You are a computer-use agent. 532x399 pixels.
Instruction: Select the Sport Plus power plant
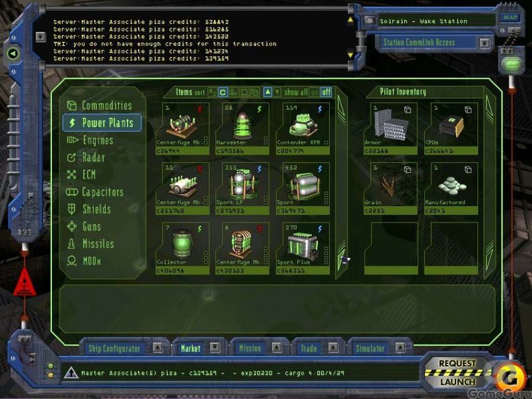click(x=303, y=248)
